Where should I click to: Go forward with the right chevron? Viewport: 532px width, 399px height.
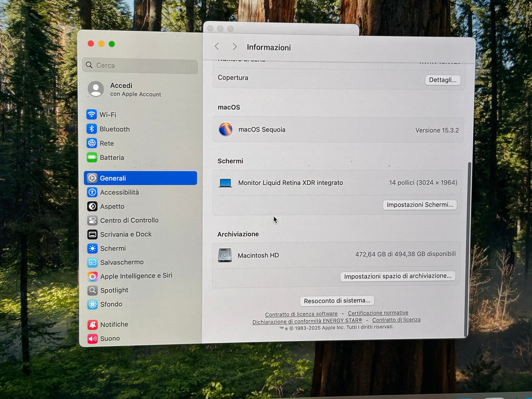(x=235, y=47)
